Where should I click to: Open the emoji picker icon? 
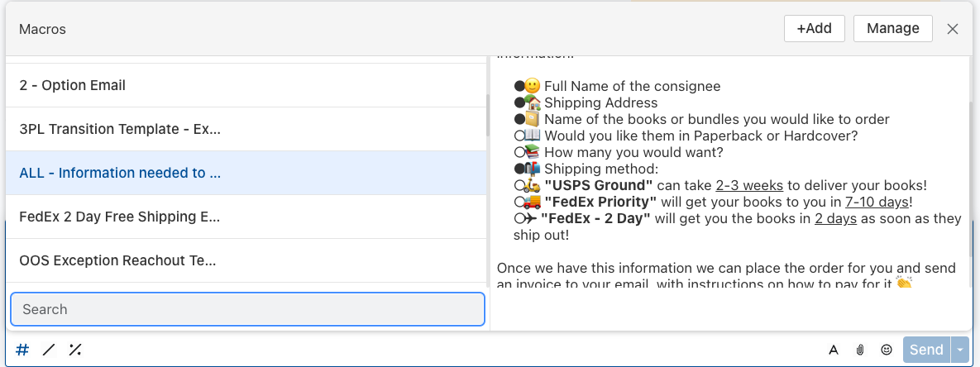[x=887, y=350]
